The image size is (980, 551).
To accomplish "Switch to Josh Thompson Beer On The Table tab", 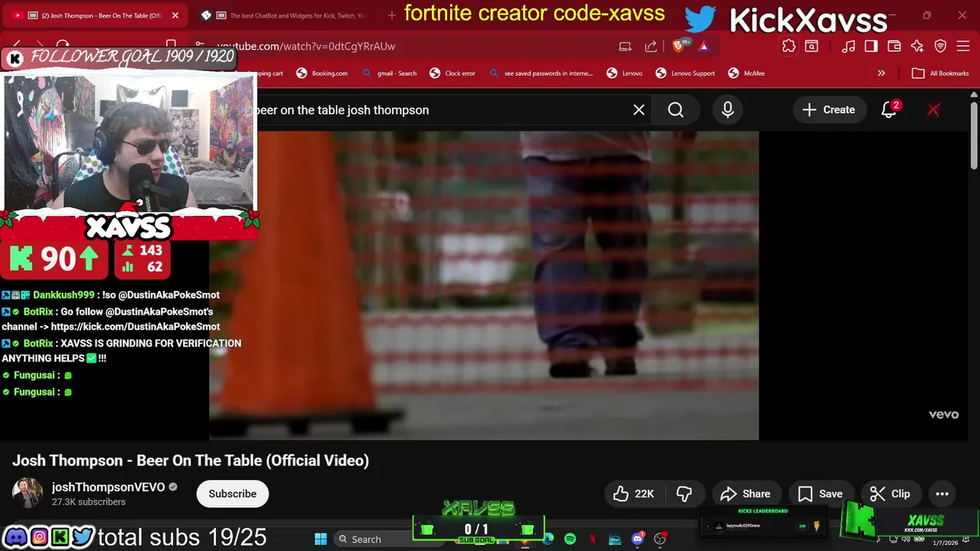I will tap(96, 15).
